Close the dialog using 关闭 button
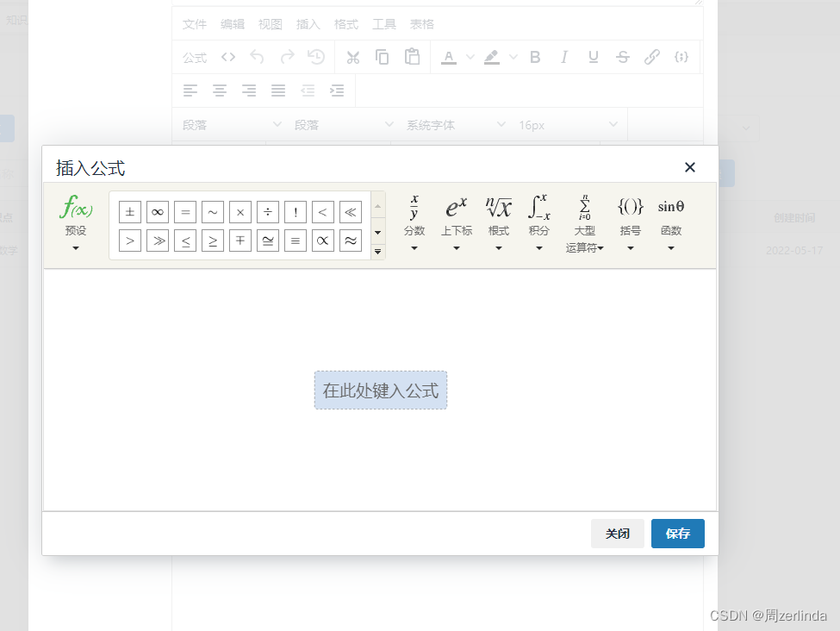The height and width of the screenshot is (631, 840). 617,534
